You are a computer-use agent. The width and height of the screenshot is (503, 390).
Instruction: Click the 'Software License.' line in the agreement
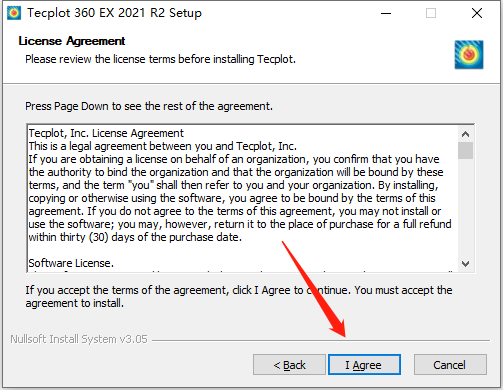71,263
